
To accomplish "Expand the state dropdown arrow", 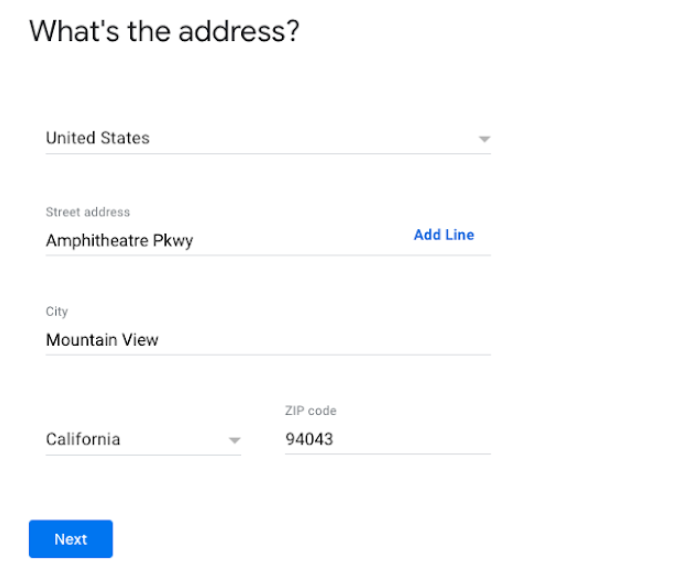I will [234, 440].
